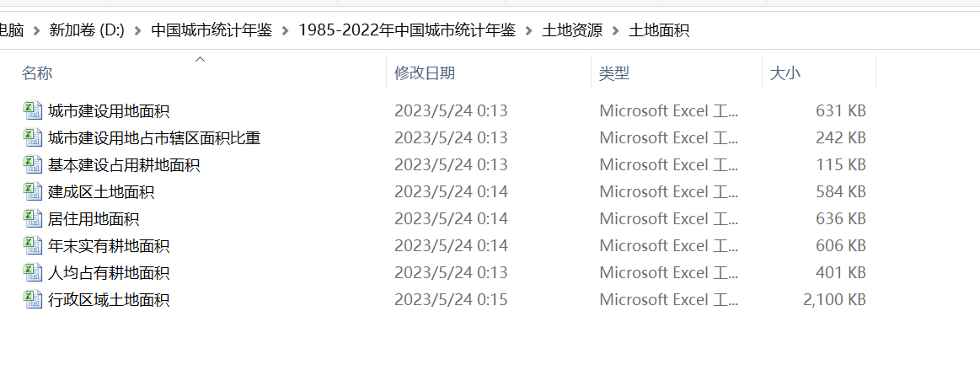
Task: Click Excel icon of 居住用地面积 file
Action: pyautogui.click(x=32, y=218)
